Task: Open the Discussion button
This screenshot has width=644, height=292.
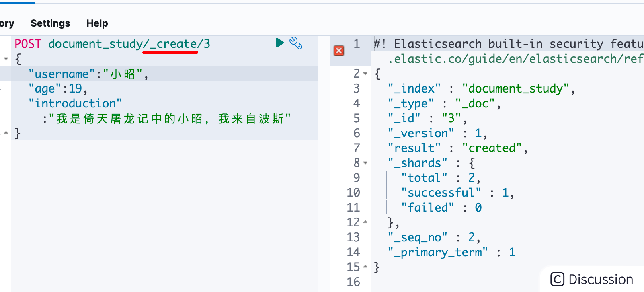Action: [x=592, y=279]
